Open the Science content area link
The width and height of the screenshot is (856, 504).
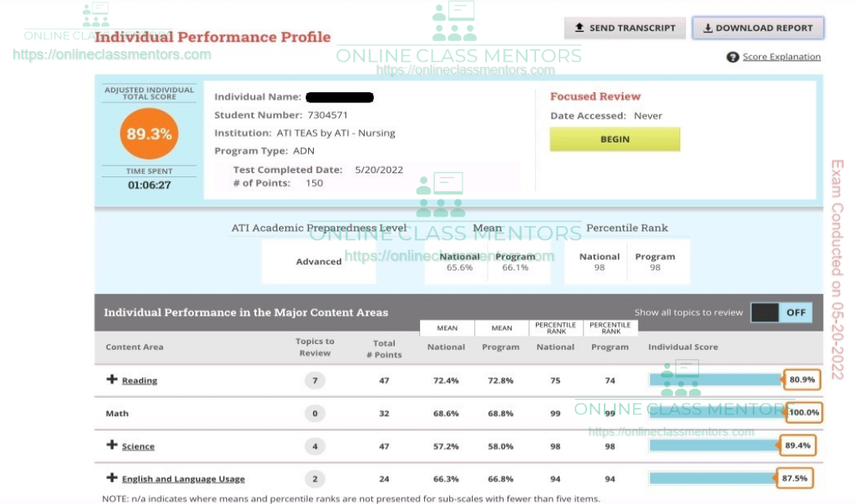point(138,447)
